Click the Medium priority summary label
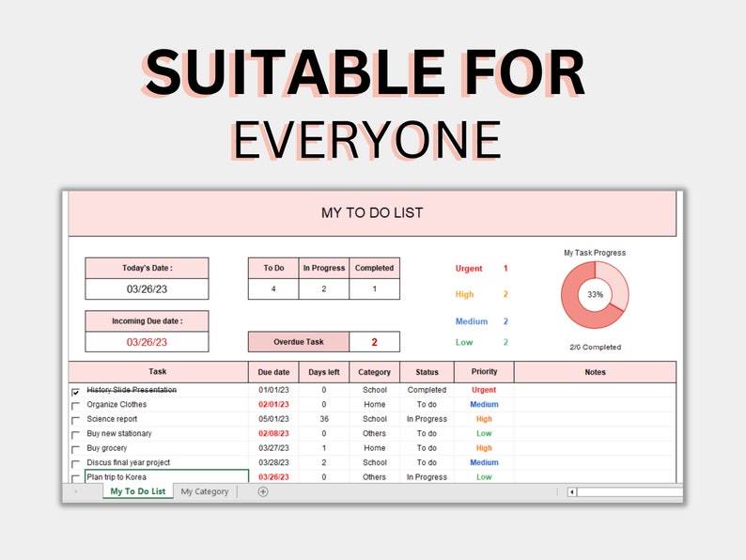The width and height of the screenshot is (746, 560). pyautogui.click(x=472, y=321)
